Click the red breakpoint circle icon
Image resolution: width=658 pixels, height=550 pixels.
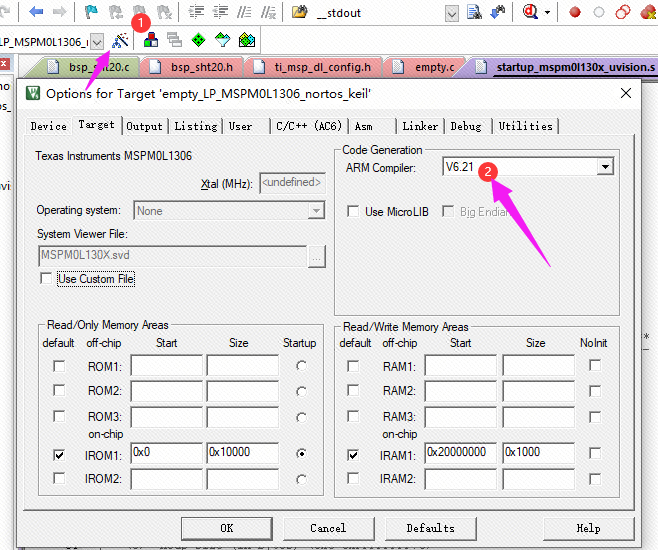pyautogui.click(x=575, y=12)
